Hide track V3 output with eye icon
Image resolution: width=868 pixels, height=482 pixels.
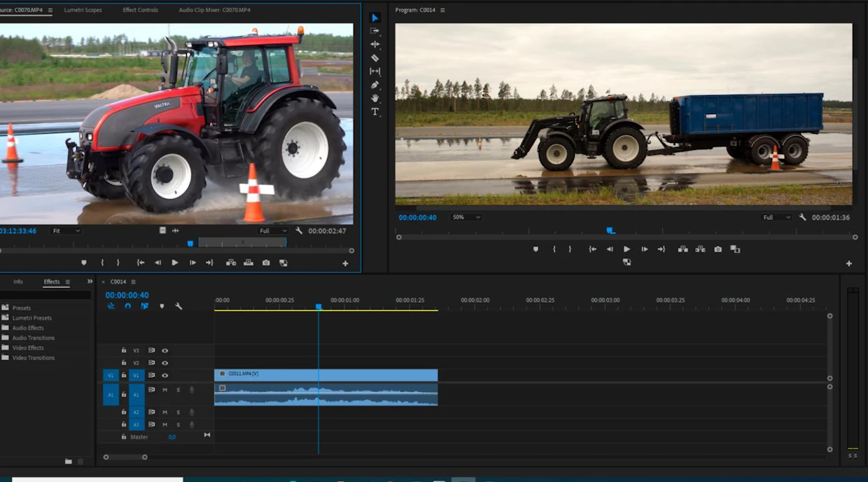click(x=165, y=350)
